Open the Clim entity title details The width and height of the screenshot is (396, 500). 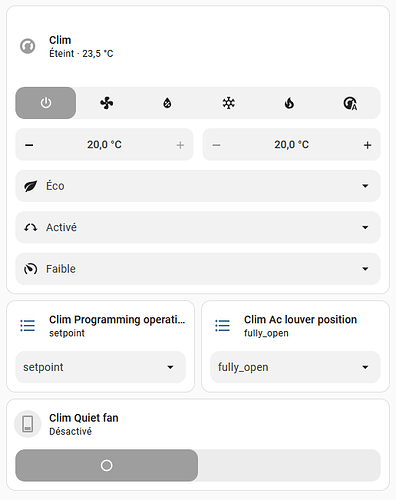click(x=60, y=40)
